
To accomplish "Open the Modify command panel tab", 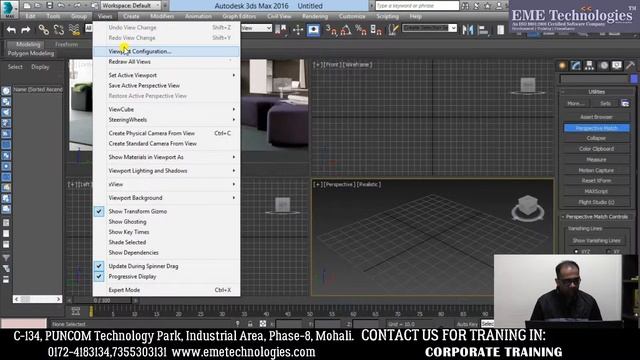I will tap(576, 66).
